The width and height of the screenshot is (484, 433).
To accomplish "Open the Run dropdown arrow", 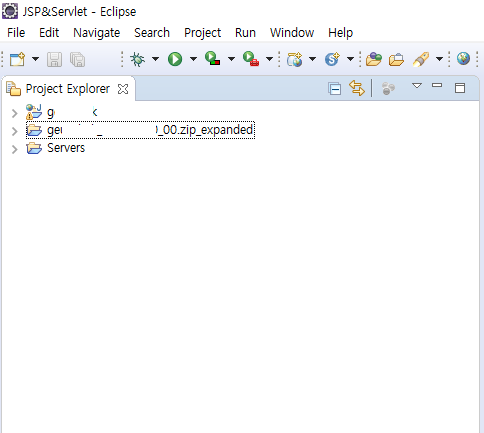I will tap(193, 59).
